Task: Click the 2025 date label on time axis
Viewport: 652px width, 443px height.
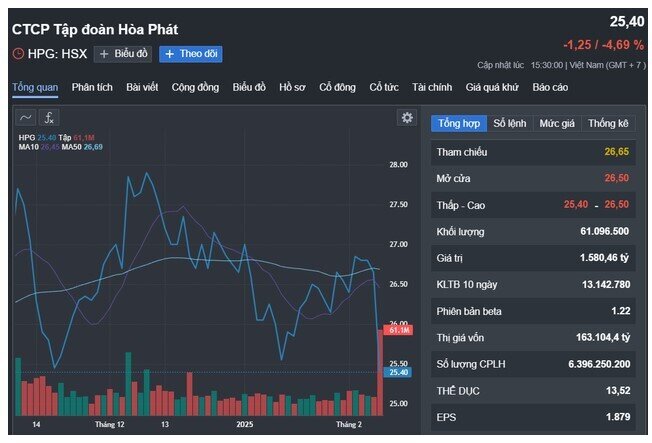Action: coord(244,425)
